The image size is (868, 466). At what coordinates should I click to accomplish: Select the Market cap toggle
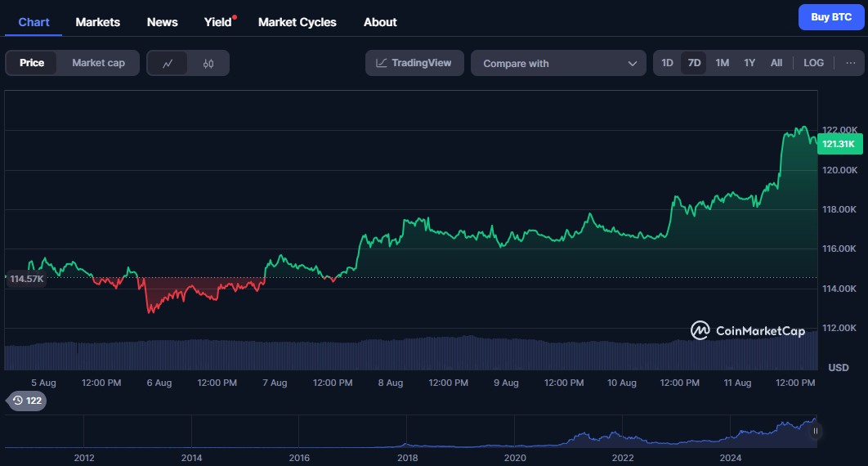pos(99,63)
